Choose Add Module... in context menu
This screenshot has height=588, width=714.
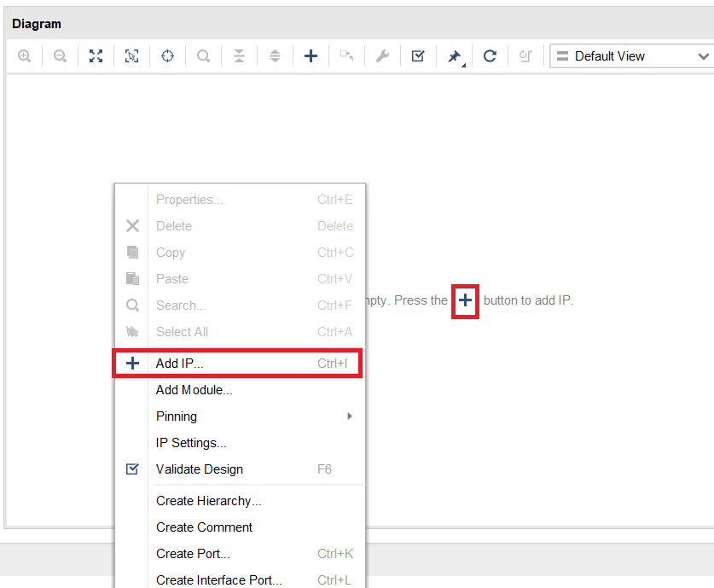coord(241,389)
